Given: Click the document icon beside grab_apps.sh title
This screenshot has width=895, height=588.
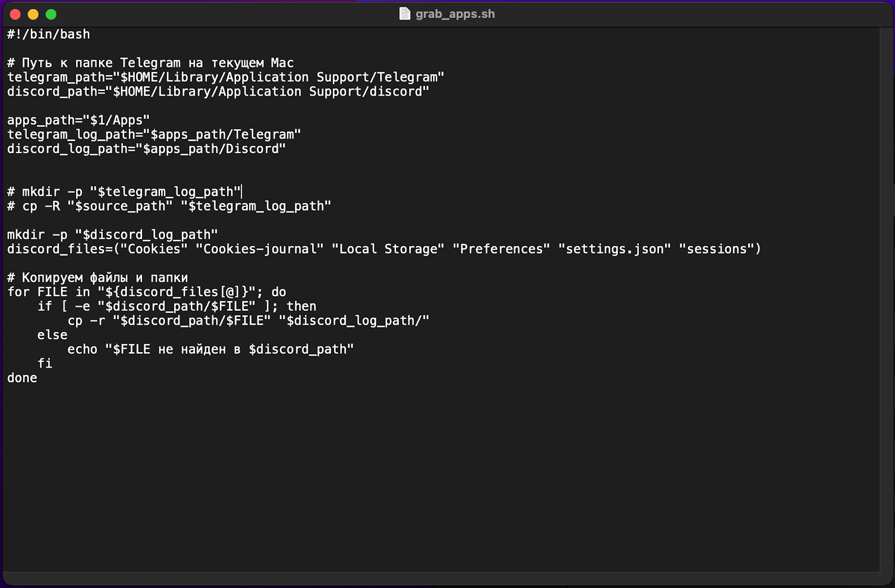Looking at the screenshot, I should pos(404,14).
